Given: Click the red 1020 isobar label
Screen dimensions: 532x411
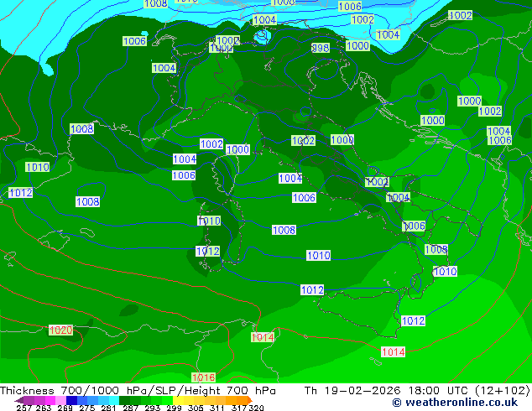Looking at the screenshot, I should (x=60, y=330).
